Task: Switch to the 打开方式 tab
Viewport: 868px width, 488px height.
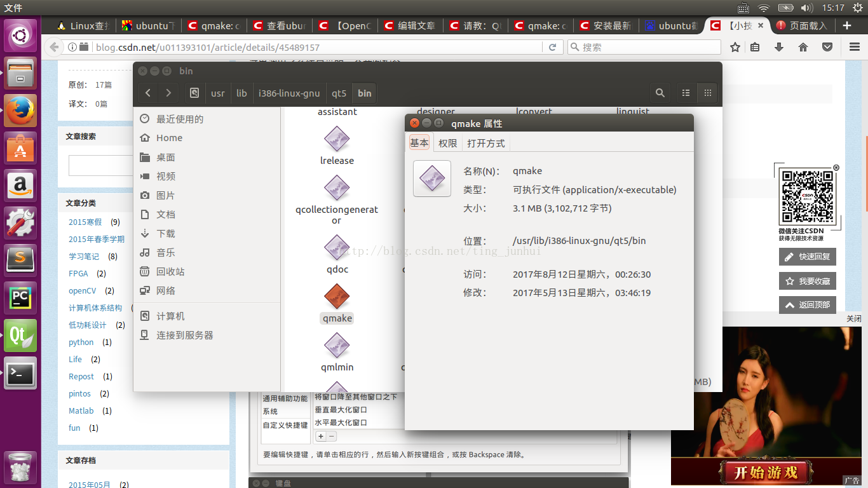Action: point(486,143)
